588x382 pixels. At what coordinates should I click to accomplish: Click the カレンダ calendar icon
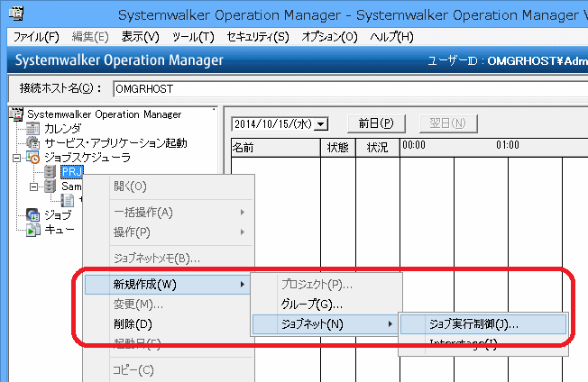[32, 129]
